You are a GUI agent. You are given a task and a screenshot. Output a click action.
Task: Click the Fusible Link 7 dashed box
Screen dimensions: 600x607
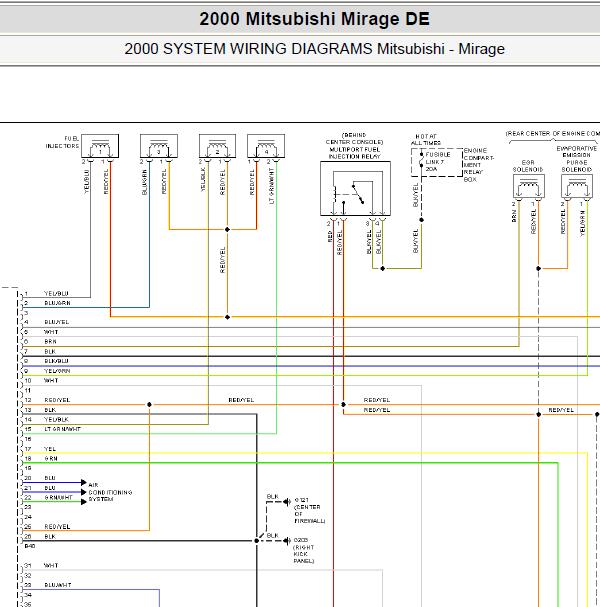tap(437, 162)
